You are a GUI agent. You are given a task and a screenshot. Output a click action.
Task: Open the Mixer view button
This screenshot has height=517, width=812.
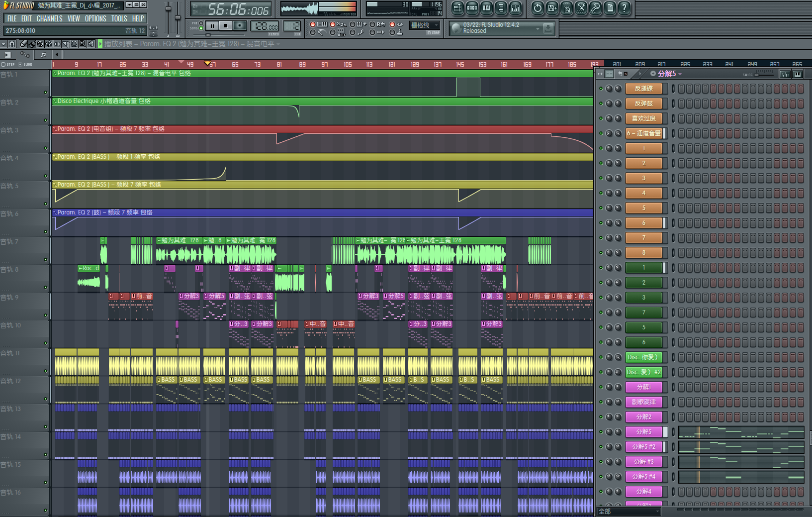tap(515, 8)
